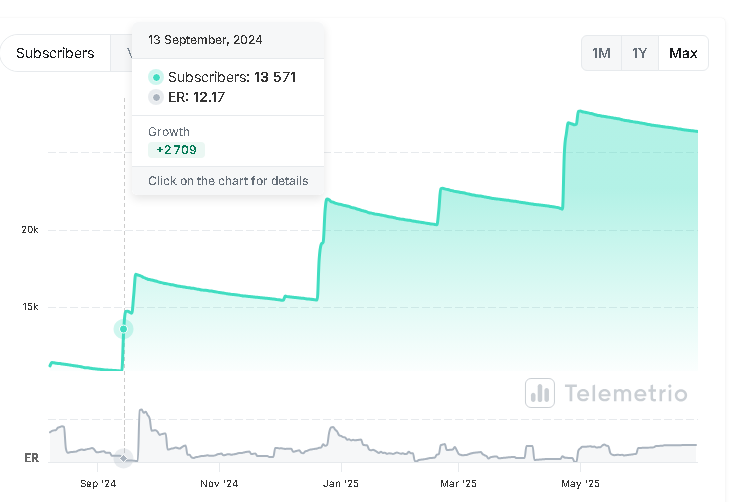Click the gray ER marker on the bottom line
730x502 pixels.
[x=124, y=458]
